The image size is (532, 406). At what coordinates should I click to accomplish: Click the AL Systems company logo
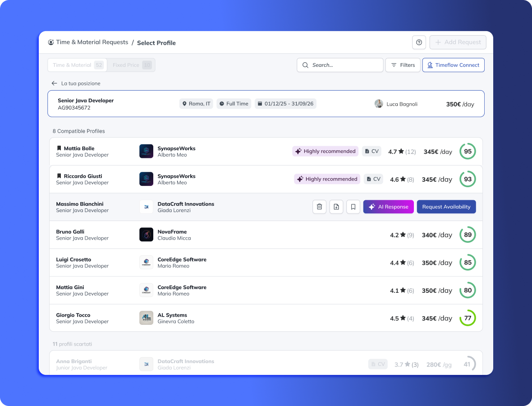point(146,318)
